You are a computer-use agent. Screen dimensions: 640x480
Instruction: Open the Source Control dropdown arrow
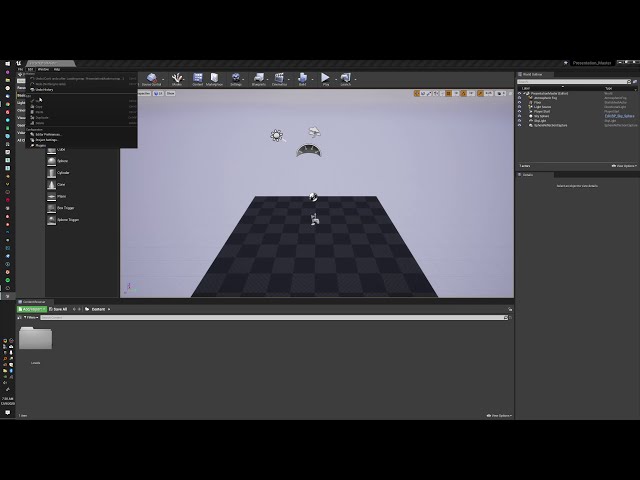point(163,80)
